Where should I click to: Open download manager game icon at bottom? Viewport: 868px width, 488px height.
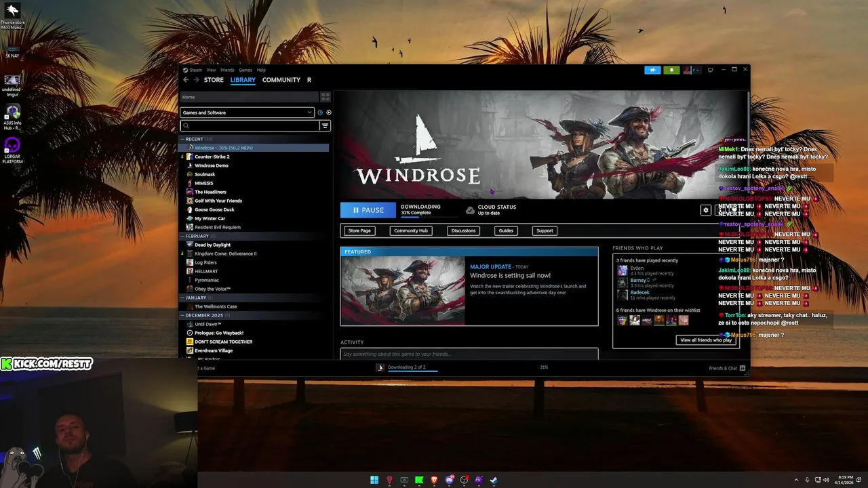(x=380, y=367)
